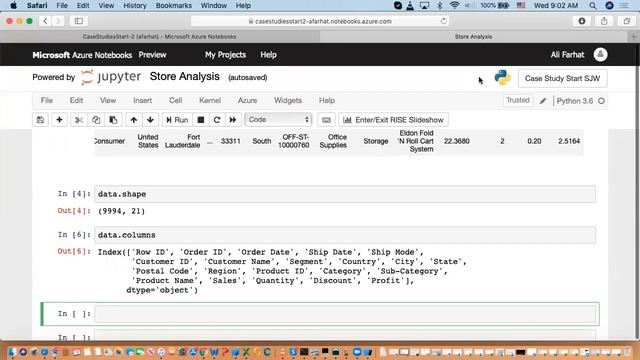The height and width of the screenshot is (360, 640).
Task: Go forward with Safari forward arrow
Action: pos(58,21)
